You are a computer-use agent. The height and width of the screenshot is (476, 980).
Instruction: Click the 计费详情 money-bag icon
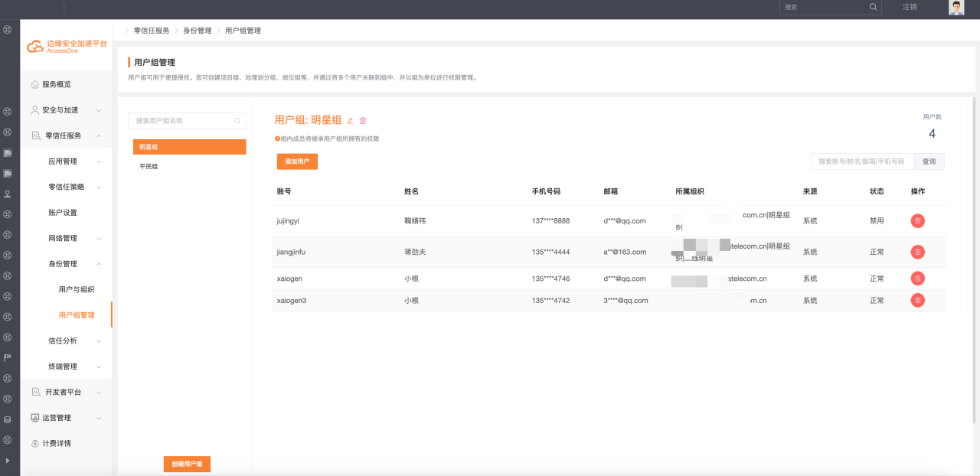click(x=35, y=443)
